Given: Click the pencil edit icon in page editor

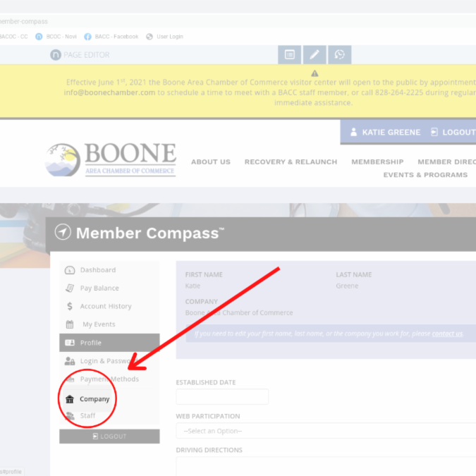Looking at the screenshot, I should 315,54.
